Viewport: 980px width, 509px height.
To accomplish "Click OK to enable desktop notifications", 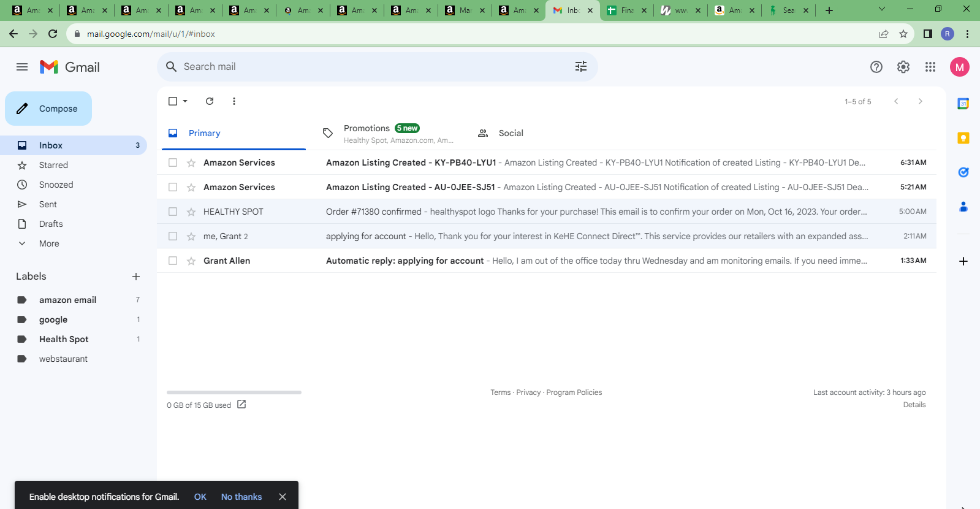I will pyautogui.click(x=200, y=497).
